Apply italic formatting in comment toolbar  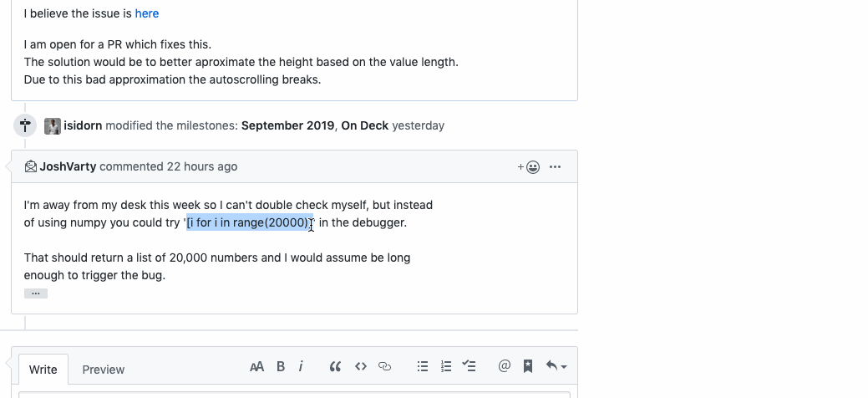pyautogui.click(x=301, y=366)
